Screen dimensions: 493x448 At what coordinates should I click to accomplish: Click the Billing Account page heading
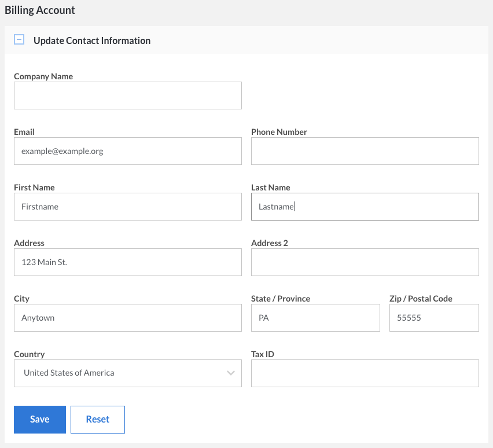[40, 10]
